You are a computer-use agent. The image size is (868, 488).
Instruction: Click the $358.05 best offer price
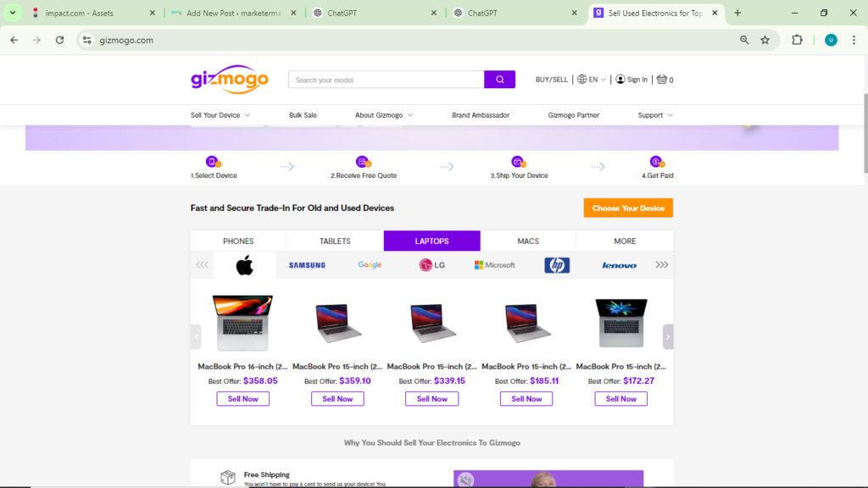[261, 380]
